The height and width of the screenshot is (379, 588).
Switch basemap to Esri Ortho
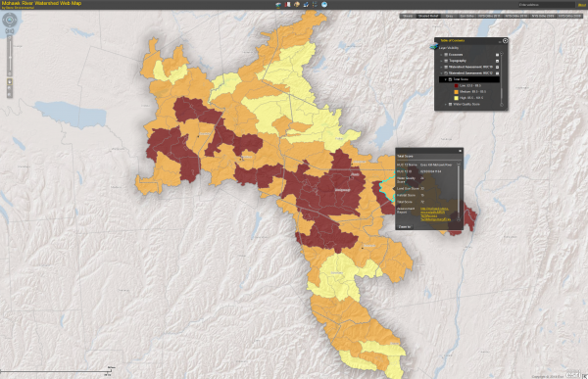tap(466, 16)
